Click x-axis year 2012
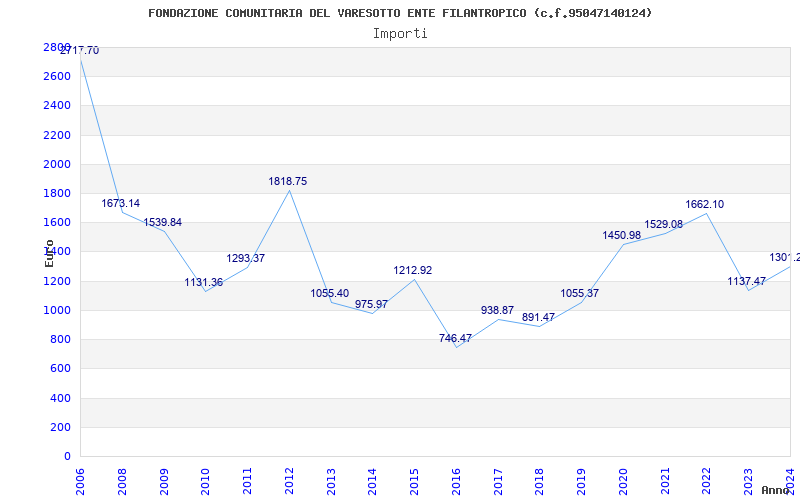Image resolution: width=800 pixels, height=500 pixels. click(289, 482)
